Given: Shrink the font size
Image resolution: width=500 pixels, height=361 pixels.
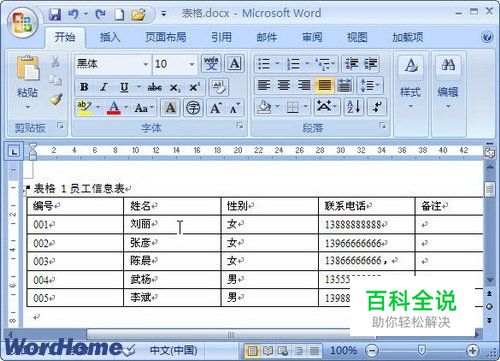Looking at the screenshot, I should [235, 108].
